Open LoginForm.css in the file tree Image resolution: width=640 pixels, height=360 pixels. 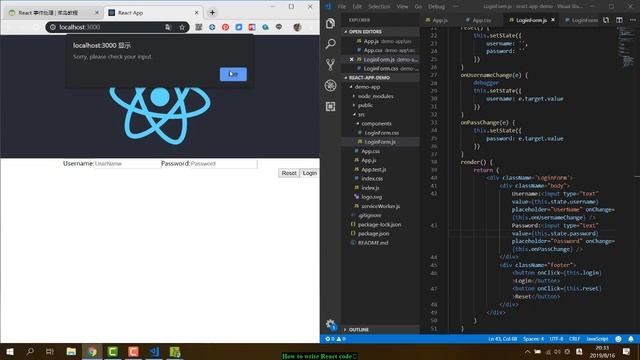381,133
